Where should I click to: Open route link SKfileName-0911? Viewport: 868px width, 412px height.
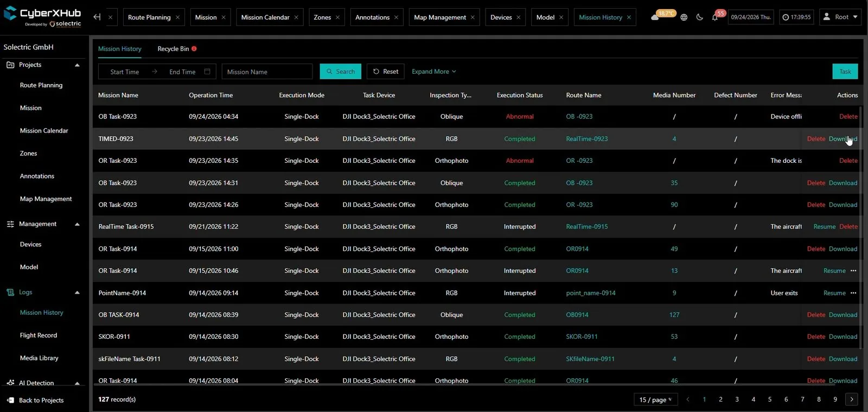pos(590,359)
